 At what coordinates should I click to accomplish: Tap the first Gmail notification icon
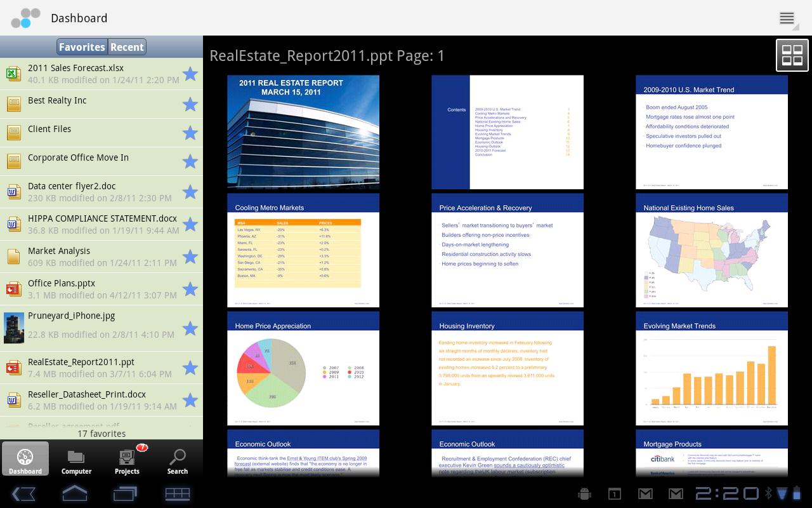pyautogui.click(x=645, y=493)
